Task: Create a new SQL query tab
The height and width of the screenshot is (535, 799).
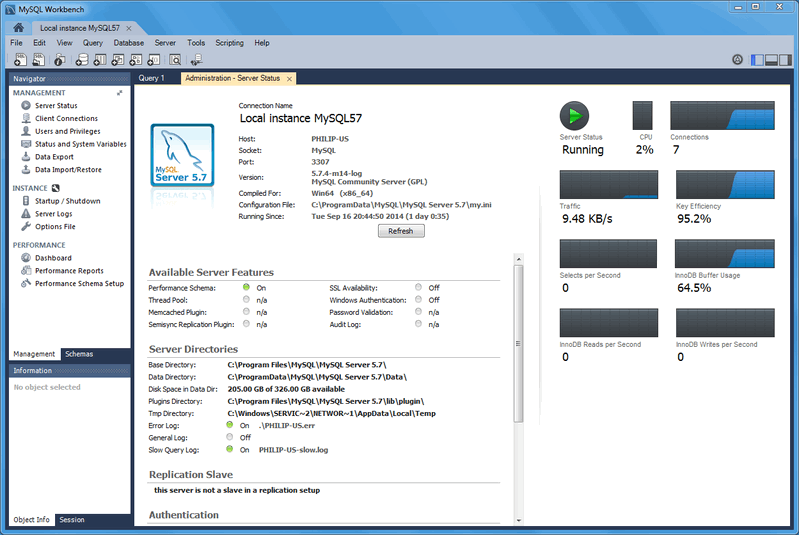Action: pyautogui.click(x=20, y=60)
